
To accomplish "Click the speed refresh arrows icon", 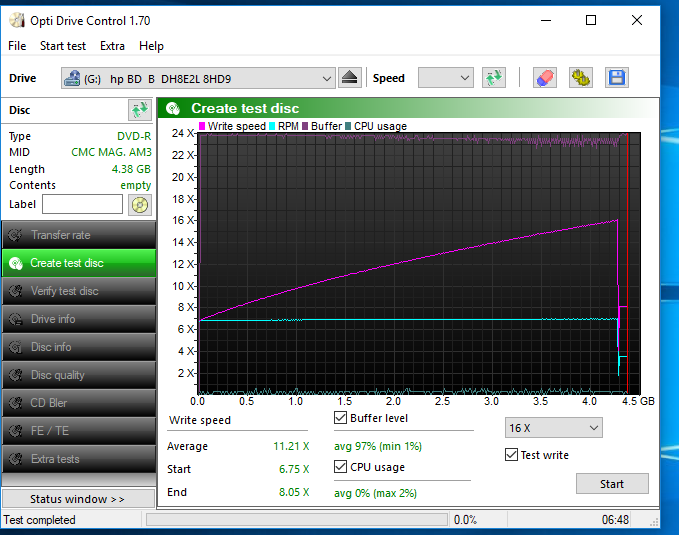I will pos(494,78).
